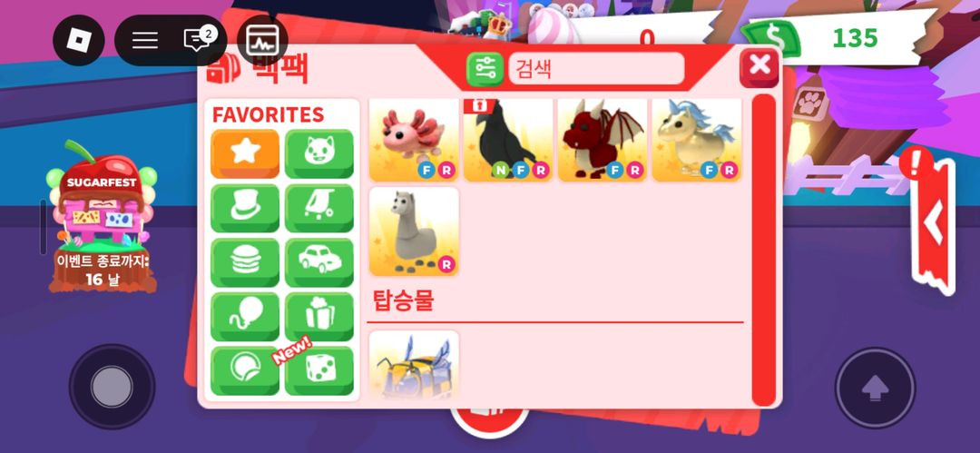980x453 pixels.
Task: Select the pets category with cat face
Action: [319, 154]
